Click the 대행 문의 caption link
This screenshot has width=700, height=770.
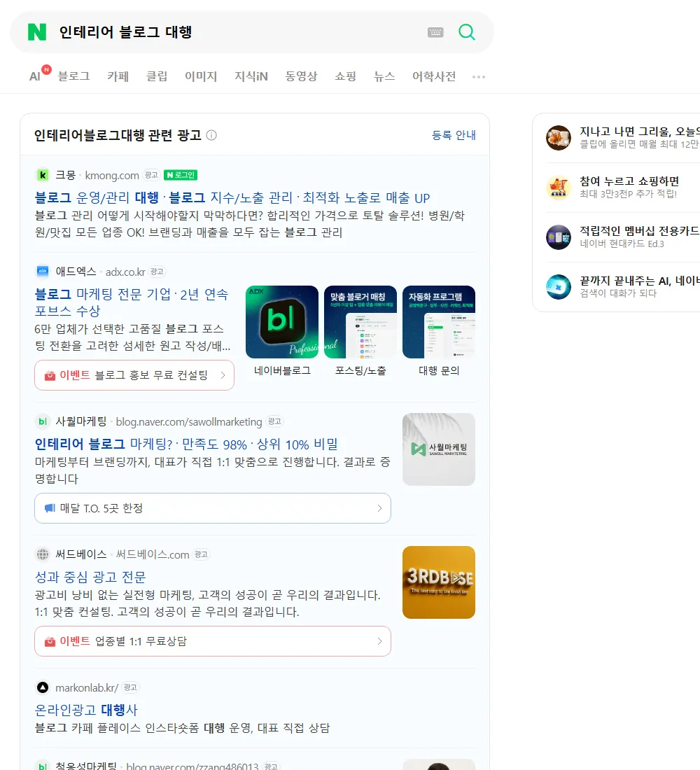439,371
